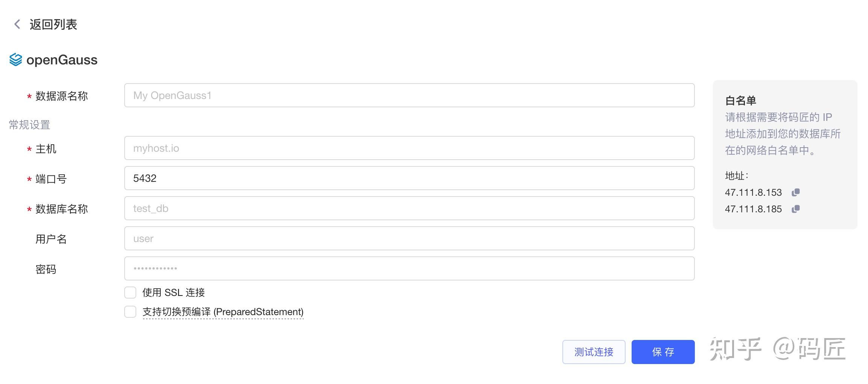Focus the 数据源名称 input field

click(x=409, y=95)
